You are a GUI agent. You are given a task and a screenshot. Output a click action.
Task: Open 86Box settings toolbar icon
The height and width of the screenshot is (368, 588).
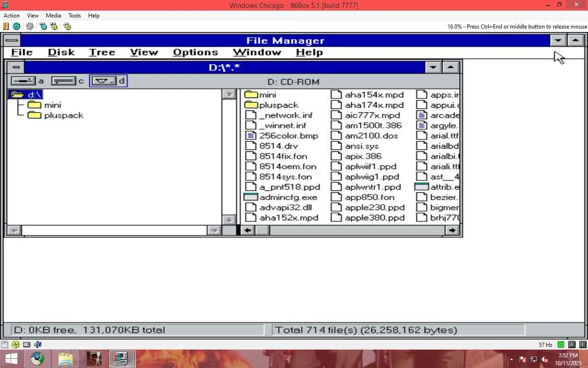tap(67, 26)
